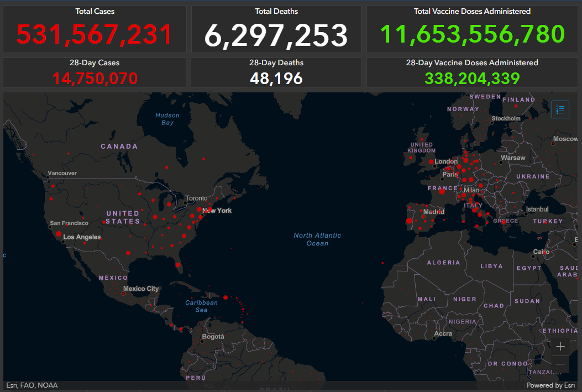582x392 pixels.
Task: Click the Caribbean Sea label
Action: coord(201,306)
